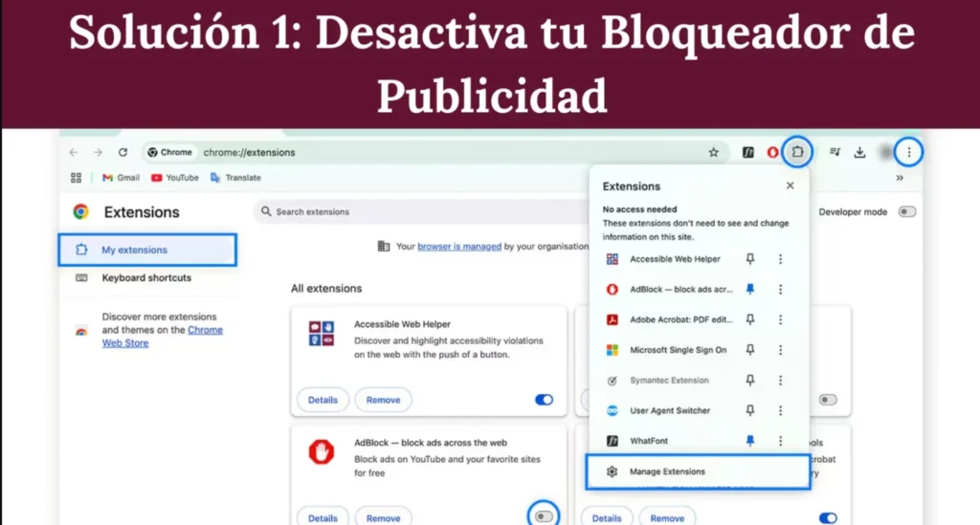Open the My extensions sidebar tab
The width and height of the screenshot is (980, 525).
(x=147, y=250)
